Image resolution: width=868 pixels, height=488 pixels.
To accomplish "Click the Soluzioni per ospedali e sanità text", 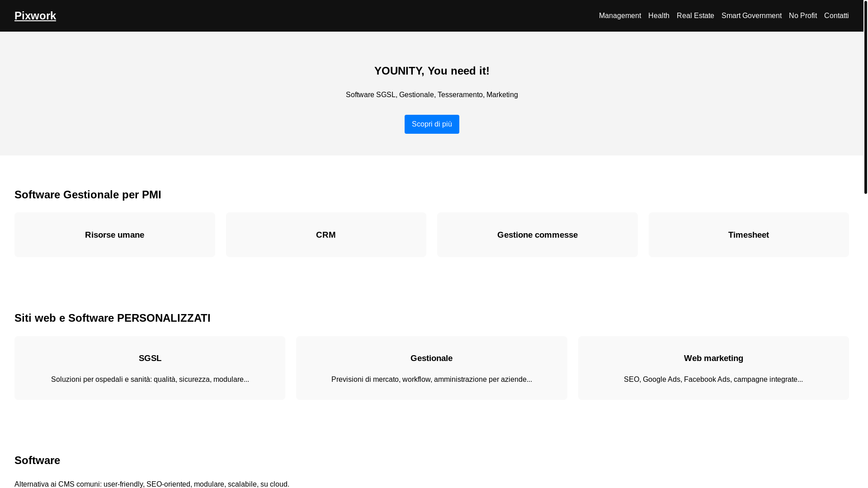I will (150, 380).
